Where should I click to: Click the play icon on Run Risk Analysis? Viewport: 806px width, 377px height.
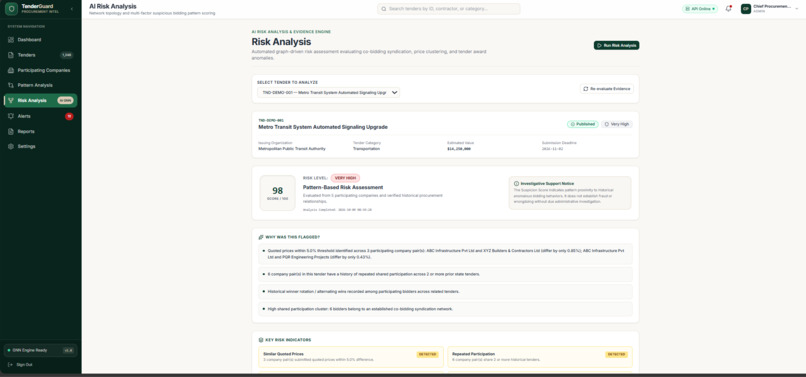click(600, 45)
